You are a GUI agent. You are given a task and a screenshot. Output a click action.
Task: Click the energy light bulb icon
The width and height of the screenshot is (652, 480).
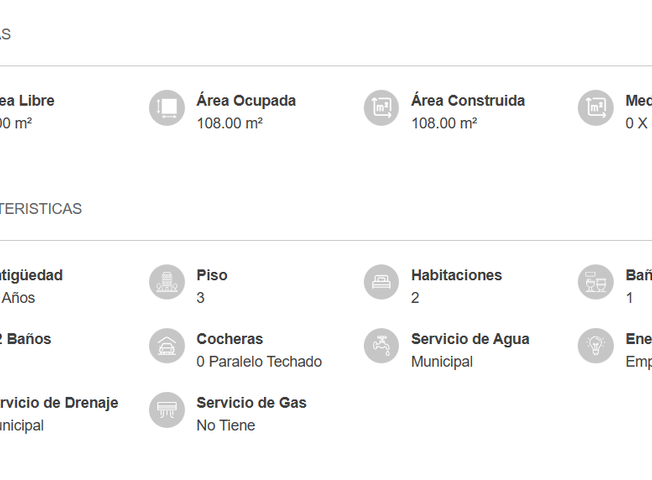coord(595,346)
